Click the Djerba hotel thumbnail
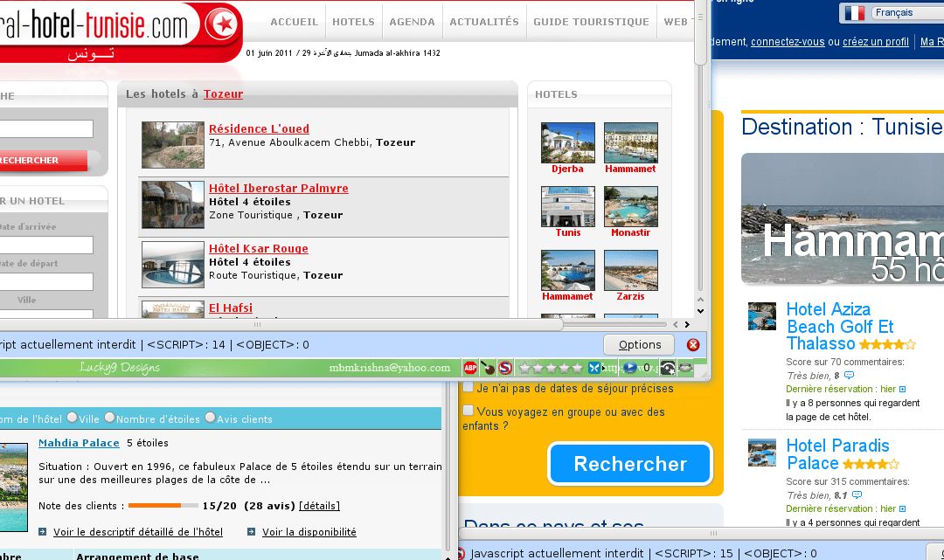Viewport: 944px width, 560px height. click(x=567, y=142)
